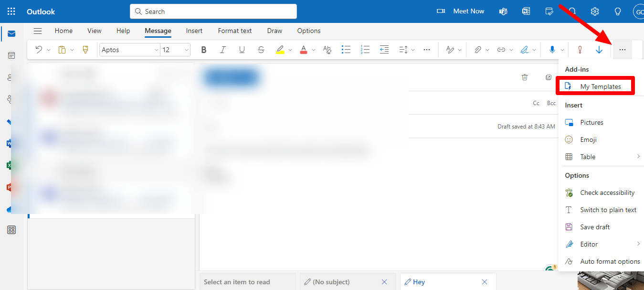
Task: Open more formatting options ellipsis
Action: click(x=427, y=50)
